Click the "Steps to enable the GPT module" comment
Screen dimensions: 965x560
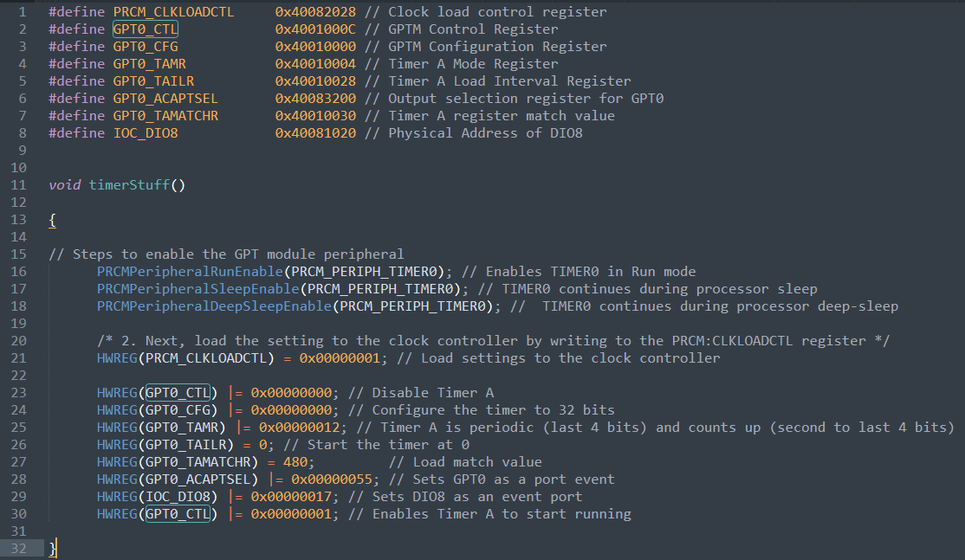point(226,254)
